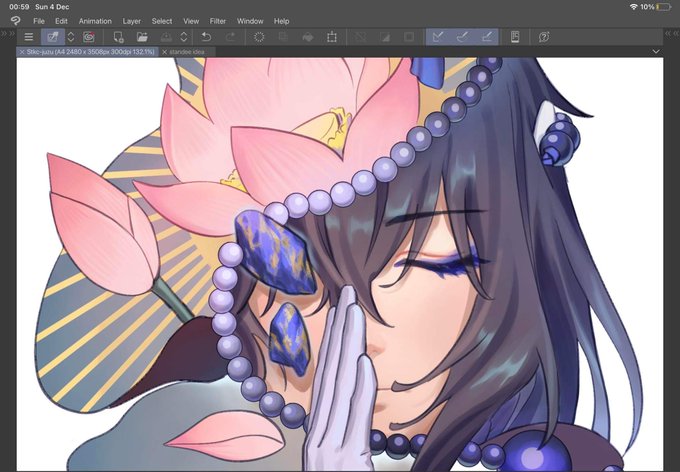Expand the right palette dock arrows
The image size is (680, 472).
tap(672, 33)
